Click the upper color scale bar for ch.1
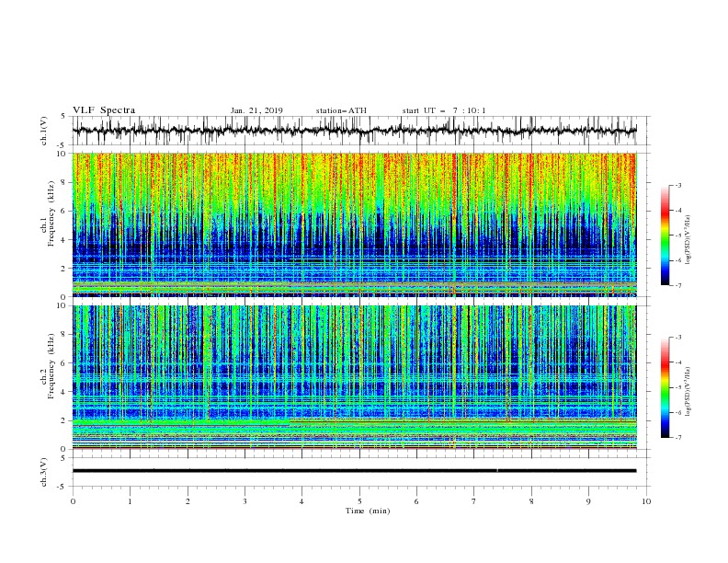 (x=665, y=236)
